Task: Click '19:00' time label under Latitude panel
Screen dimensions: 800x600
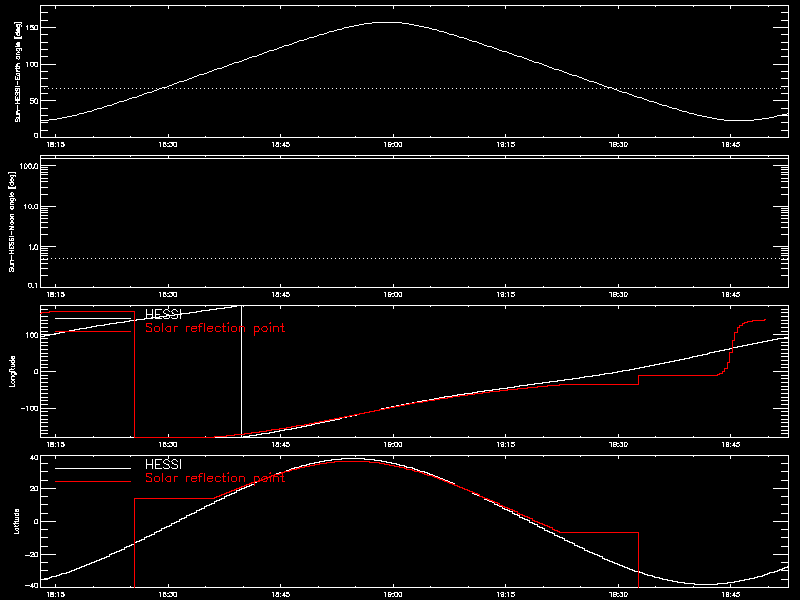Action: [393, 595]
